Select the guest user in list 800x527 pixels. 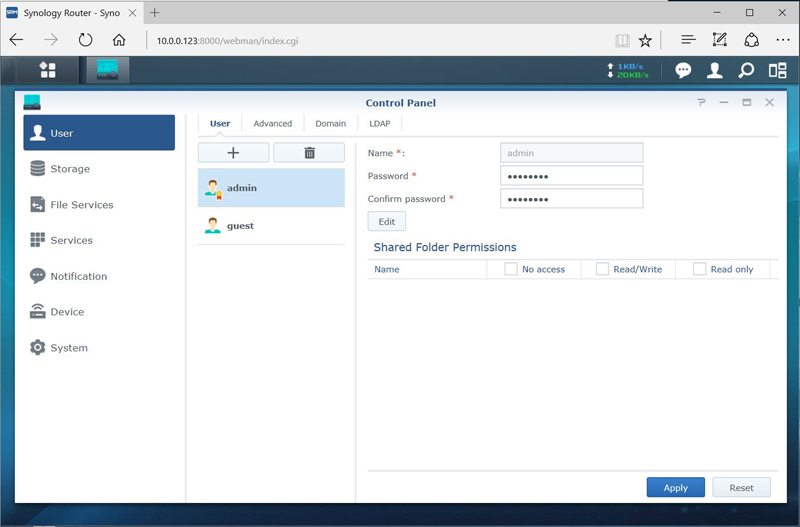240,226
